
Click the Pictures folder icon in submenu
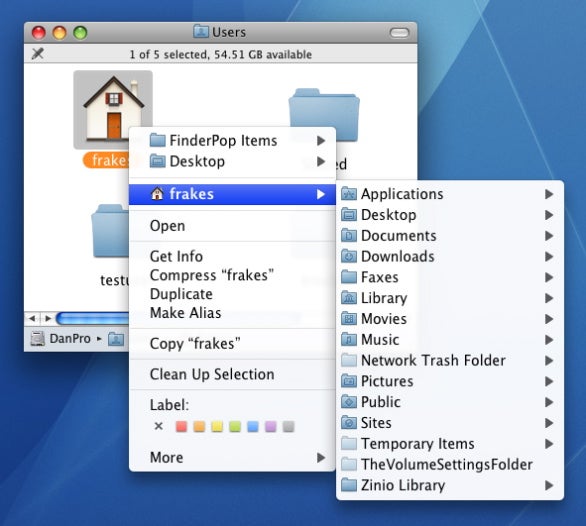349,381
